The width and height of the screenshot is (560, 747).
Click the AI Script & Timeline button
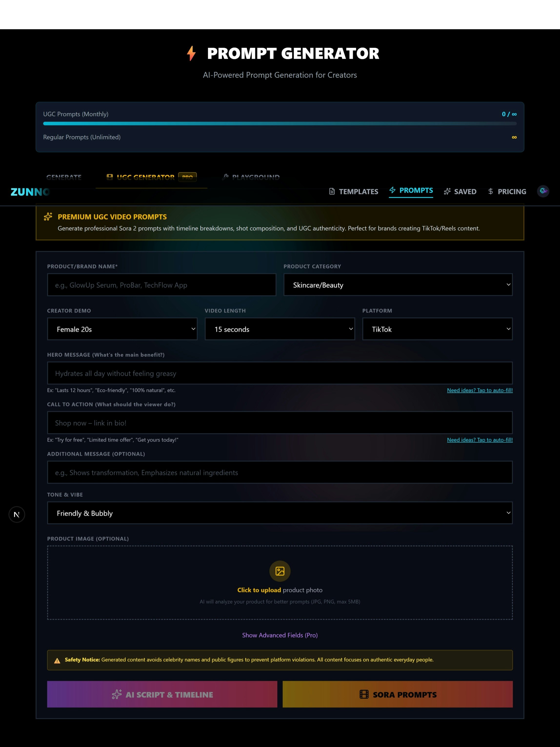pos(162,694)
